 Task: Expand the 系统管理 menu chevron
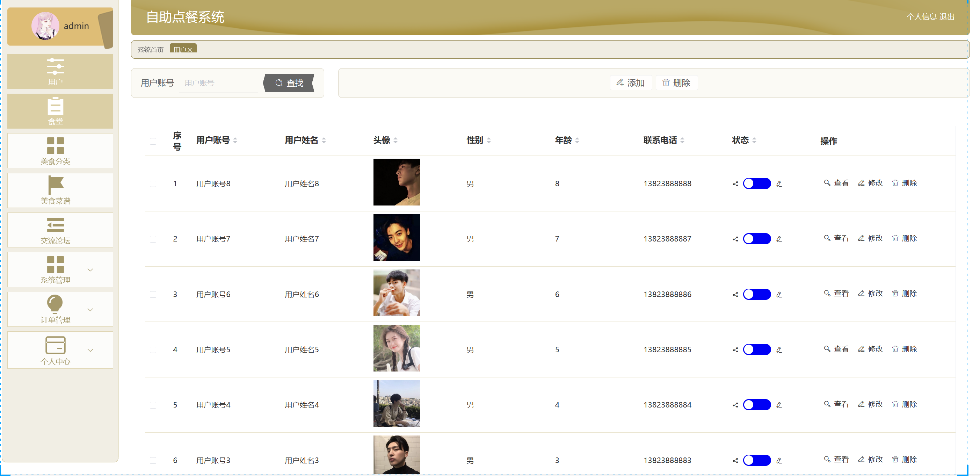pos(90,270)
